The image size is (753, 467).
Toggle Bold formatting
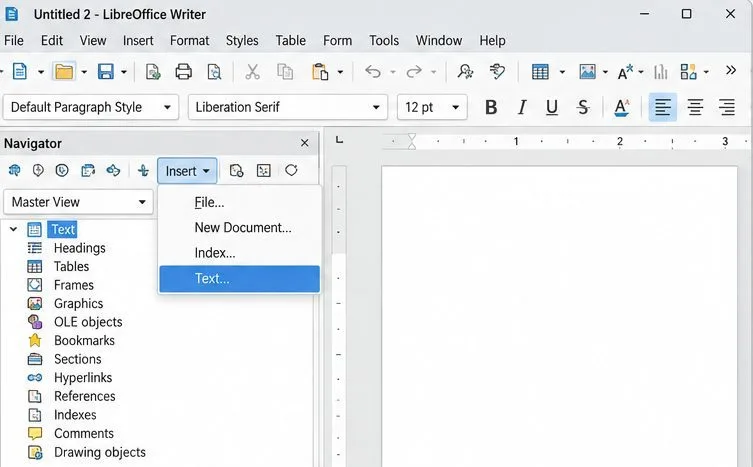(491, 107)
